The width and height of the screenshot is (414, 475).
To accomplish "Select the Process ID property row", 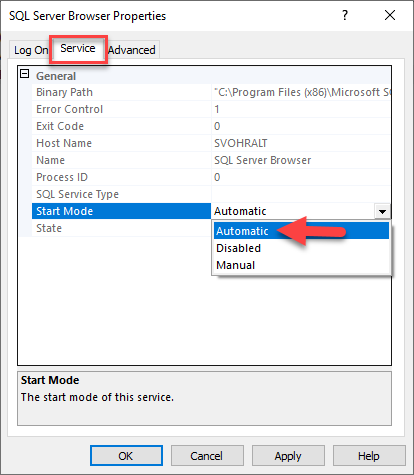I will [x=211, y=177].
